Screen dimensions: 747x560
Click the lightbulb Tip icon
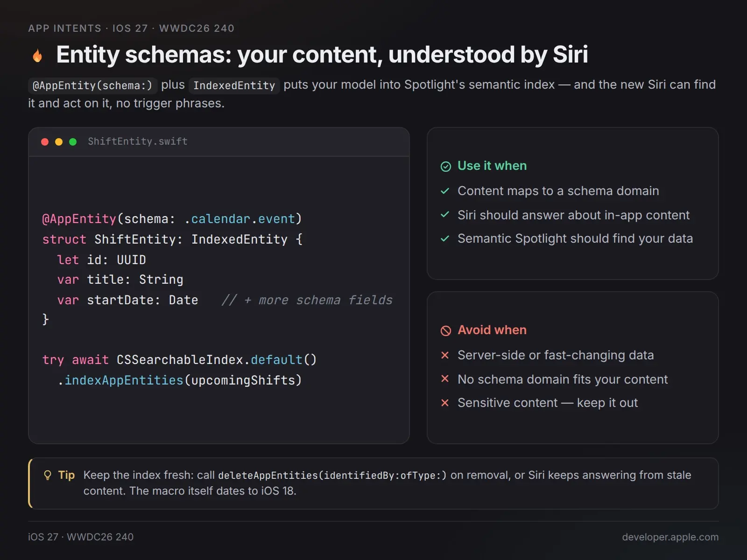[48, 476]
